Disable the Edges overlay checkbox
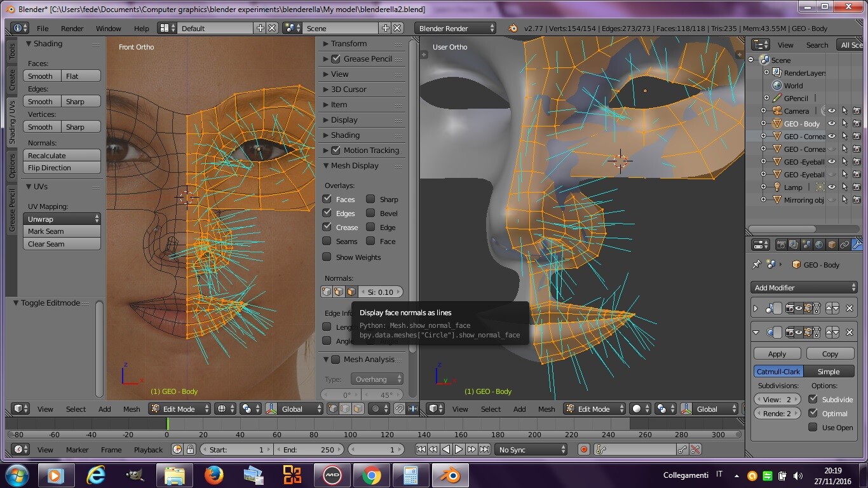Viewport: 868px width, 488px height. point(327,213)
